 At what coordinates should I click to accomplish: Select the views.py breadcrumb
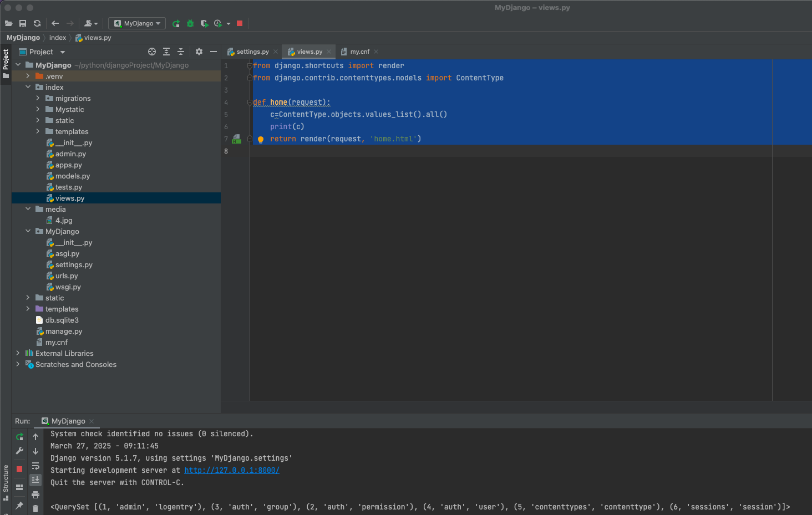click(93, 38)
